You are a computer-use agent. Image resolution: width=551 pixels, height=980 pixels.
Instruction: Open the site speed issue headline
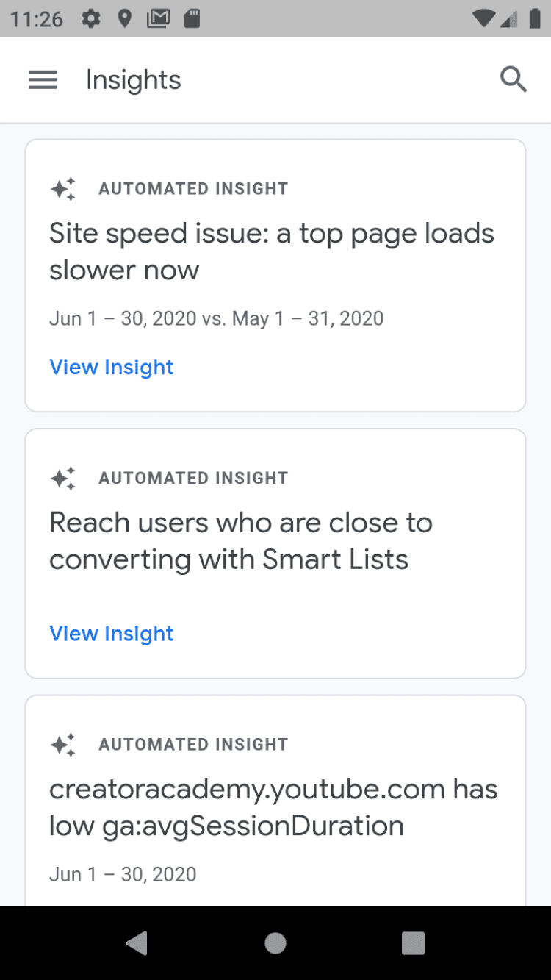pyautogui.click(x=271, y=251)
